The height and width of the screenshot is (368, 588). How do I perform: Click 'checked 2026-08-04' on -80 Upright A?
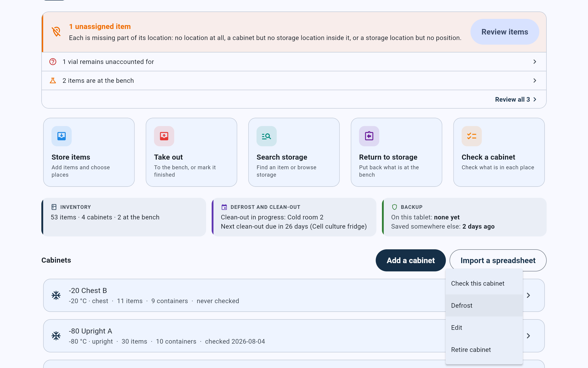point(235,342)
